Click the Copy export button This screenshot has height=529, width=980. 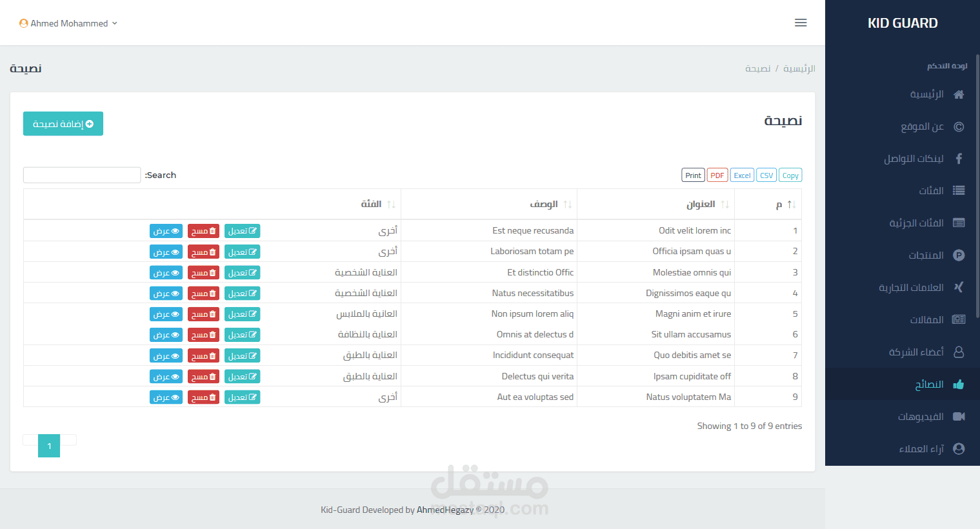coord(790,175)
